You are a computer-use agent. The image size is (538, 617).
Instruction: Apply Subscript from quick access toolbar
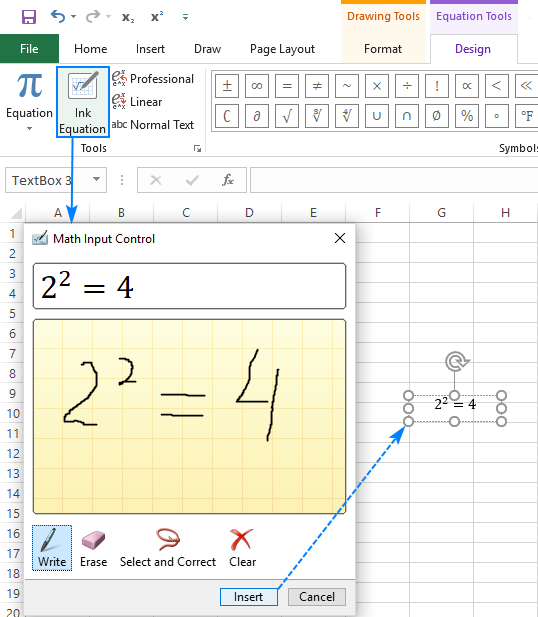tap(128, 17)
